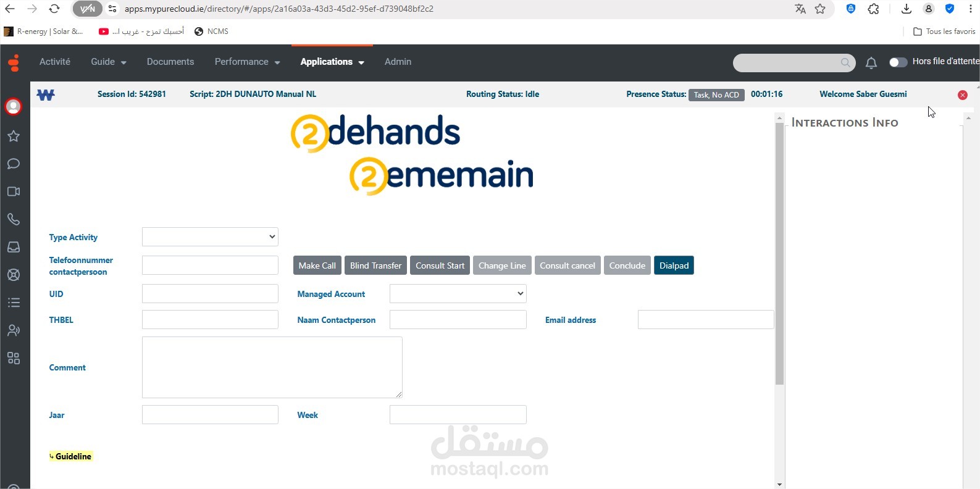This screenshot has height=489, width=980.
Task: Click the Telefoonnummer contactpersoon field
Action: [x=210, y=265]
